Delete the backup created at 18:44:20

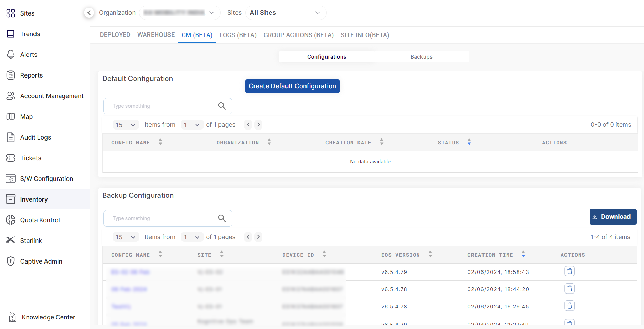tap(569, 289)
